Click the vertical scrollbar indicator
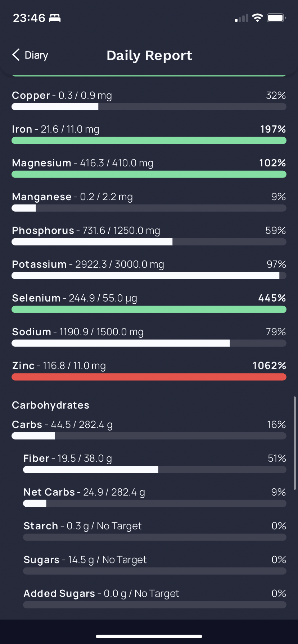This screenshot has width=298, height=644. 295,443
